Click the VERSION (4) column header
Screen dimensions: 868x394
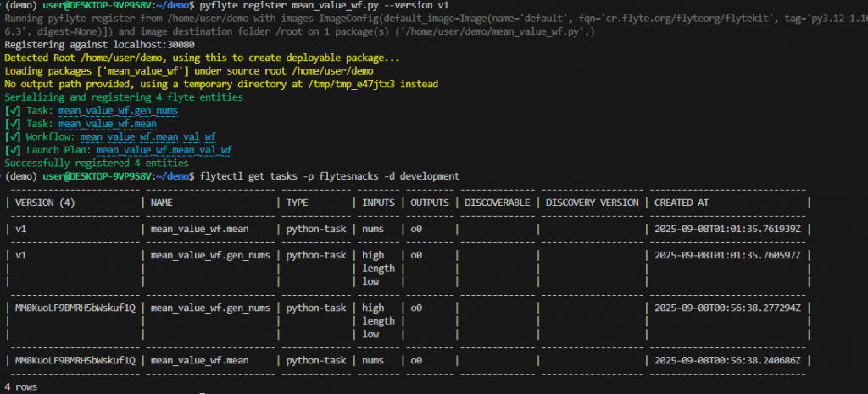pos(46,203)
